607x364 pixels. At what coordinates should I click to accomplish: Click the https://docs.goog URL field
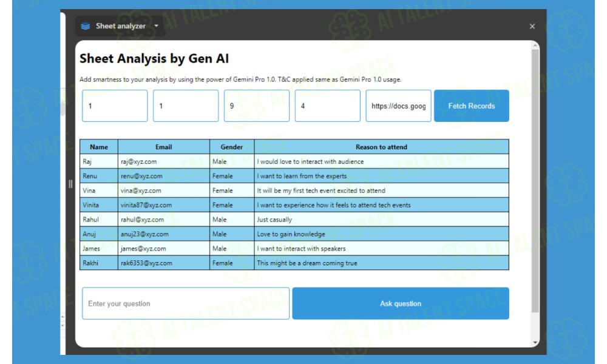coord(398,106)
